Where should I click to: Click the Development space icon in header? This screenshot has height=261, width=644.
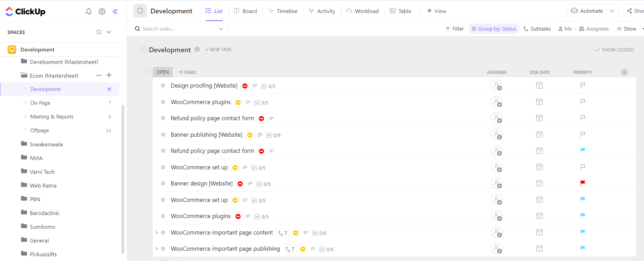coord(140,11)
